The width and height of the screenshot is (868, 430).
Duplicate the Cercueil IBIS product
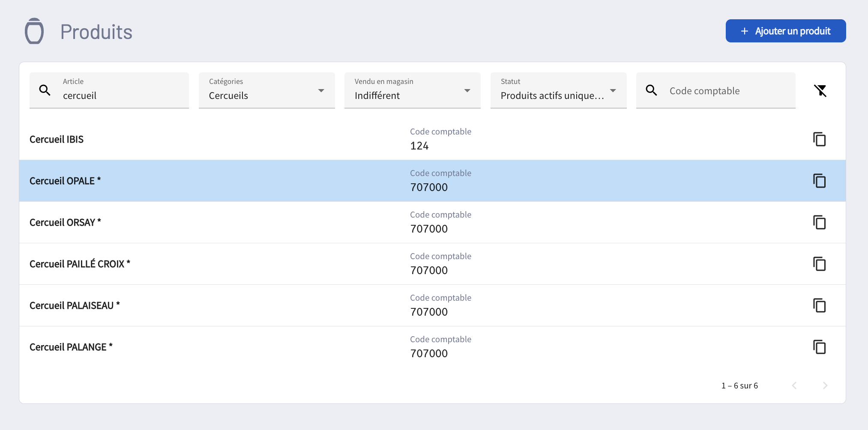(819, 139)
